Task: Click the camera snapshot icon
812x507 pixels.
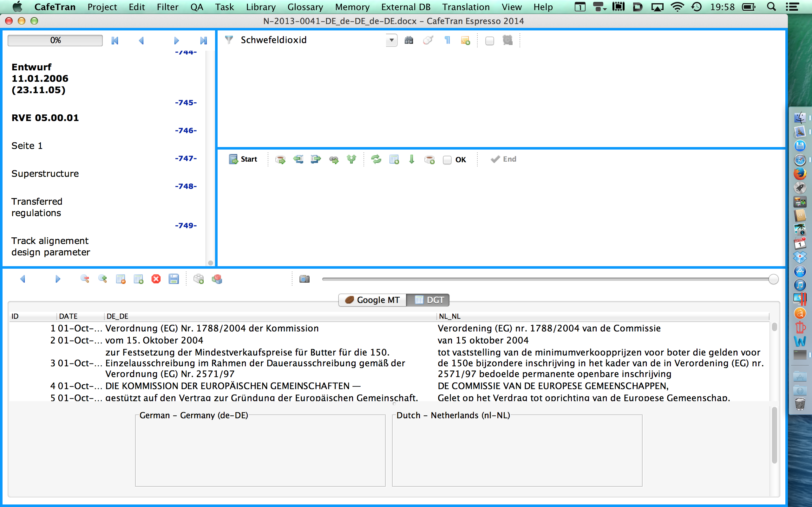Action: [x=304, y=279]
